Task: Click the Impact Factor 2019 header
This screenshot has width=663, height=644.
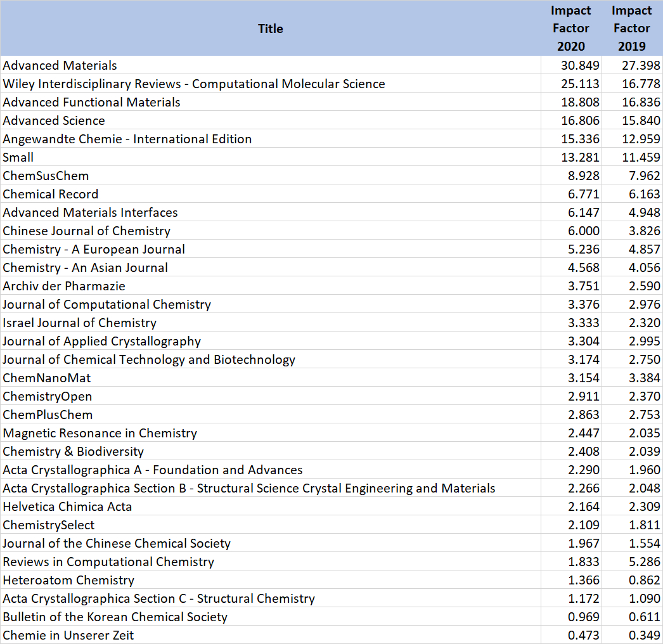Action: (631, 29)
